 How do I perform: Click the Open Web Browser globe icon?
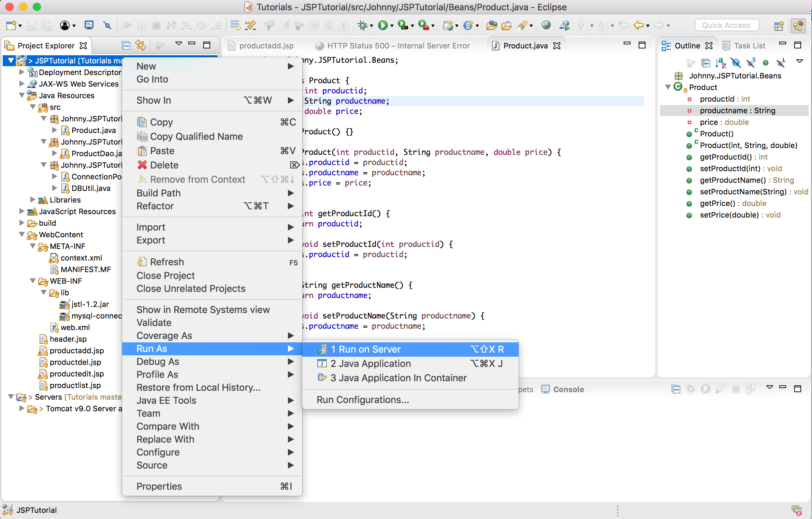pos(546,25)
